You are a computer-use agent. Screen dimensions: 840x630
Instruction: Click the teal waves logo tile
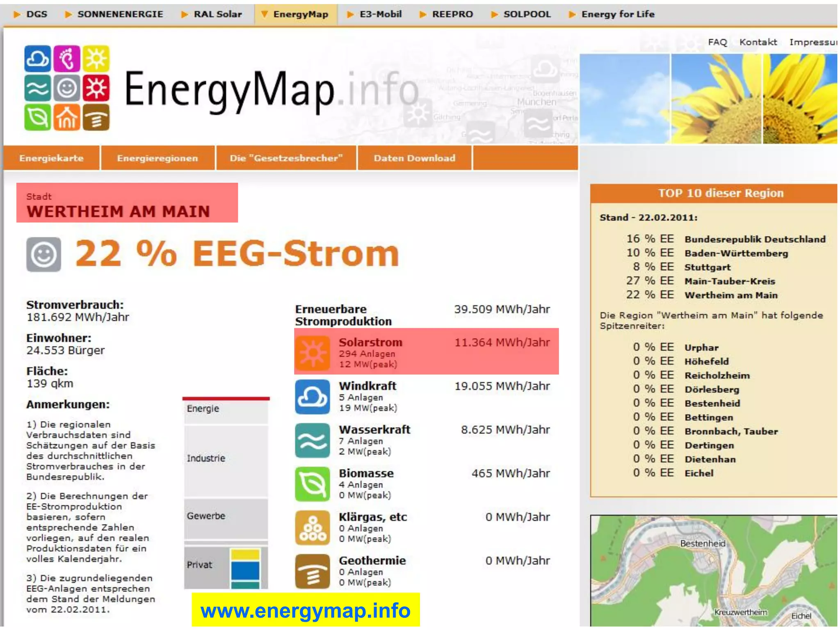point(38,88)
